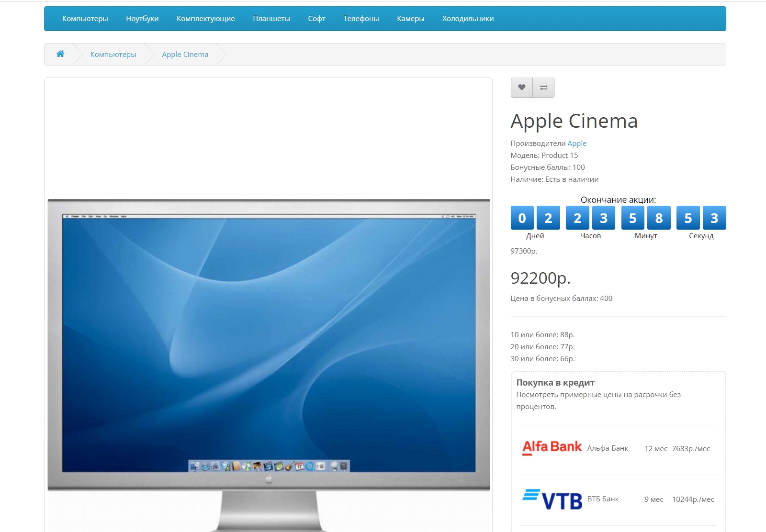766x532 pixels.
Task: Click the '20 или более: 77р.' discount line
Action: pyautogui.click(x=542, y=347)
